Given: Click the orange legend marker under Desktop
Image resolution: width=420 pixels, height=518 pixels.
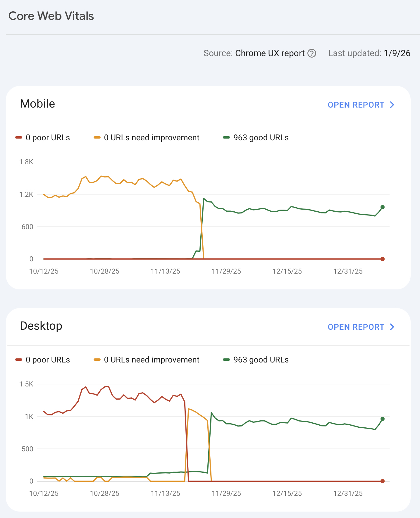Looking at the screenshot, I should 97,360.
